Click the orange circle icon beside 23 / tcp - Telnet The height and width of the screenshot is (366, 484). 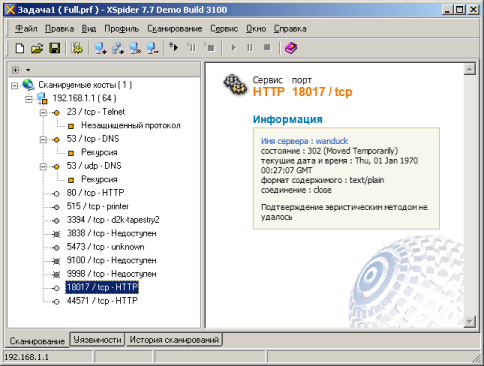click(57, 113)
